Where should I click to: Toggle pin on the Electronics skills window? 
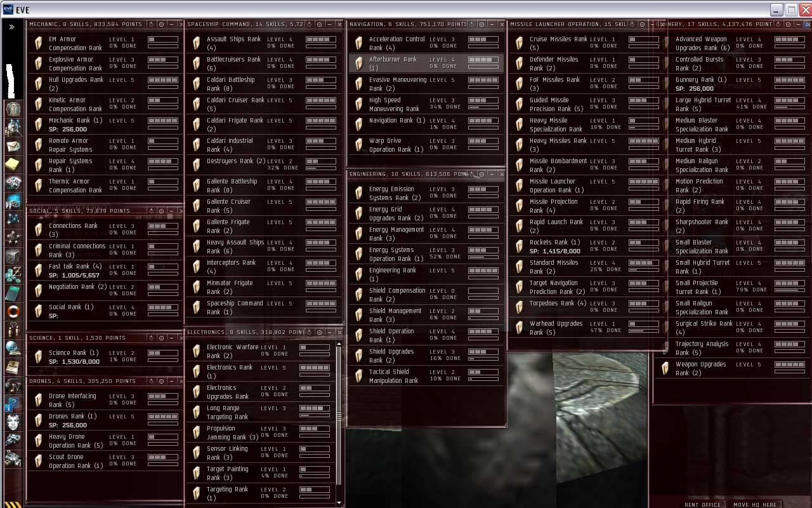pyautogui.click(x=310, y=332)
